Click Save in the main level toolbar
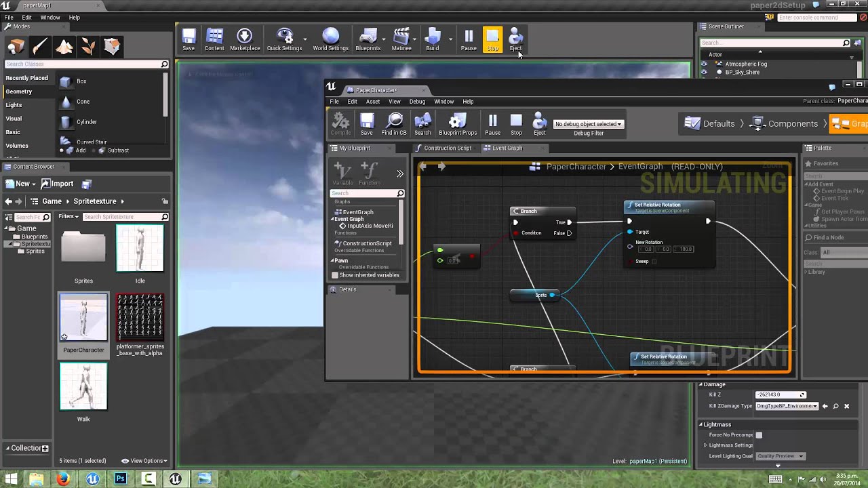 (x=189, y=39)
